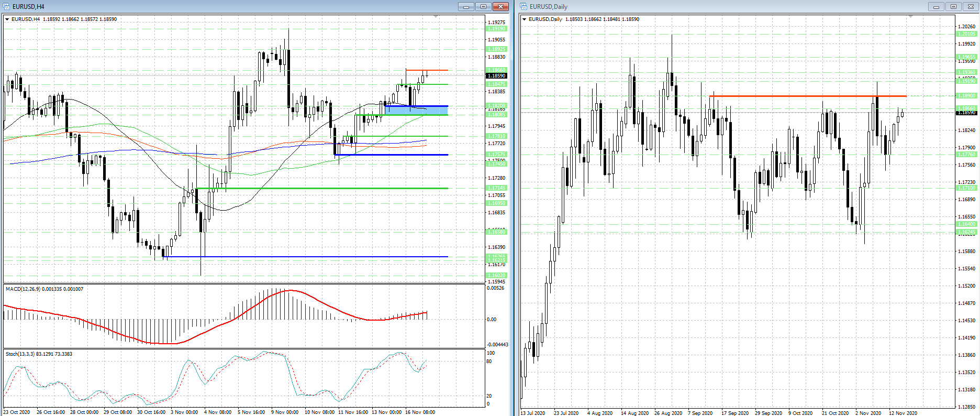Select the light blue rectangle zone in H4 chart
980x416 pixels.
(416, 110)
